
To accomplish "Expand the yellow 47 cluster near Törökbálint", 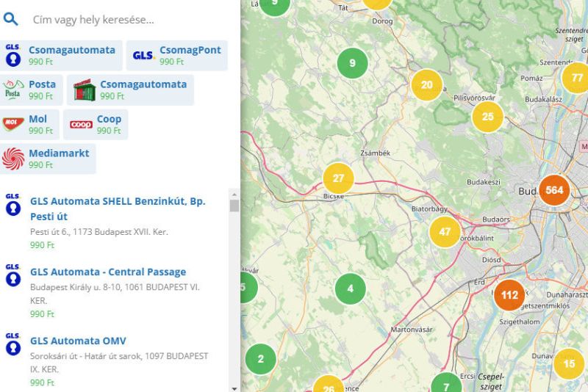I will click(x=445, y=232).
